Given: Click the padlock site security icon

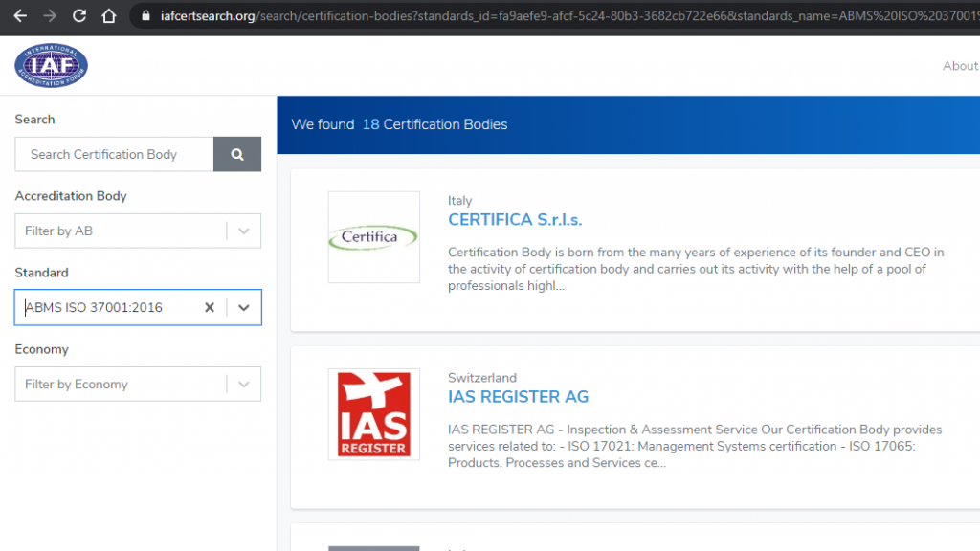Looking at the screenshot, I should coord(145,16).
